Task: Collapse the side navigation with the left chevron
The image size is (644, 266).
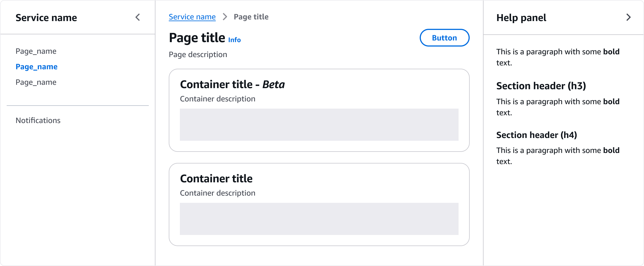Action: point(138,17)
